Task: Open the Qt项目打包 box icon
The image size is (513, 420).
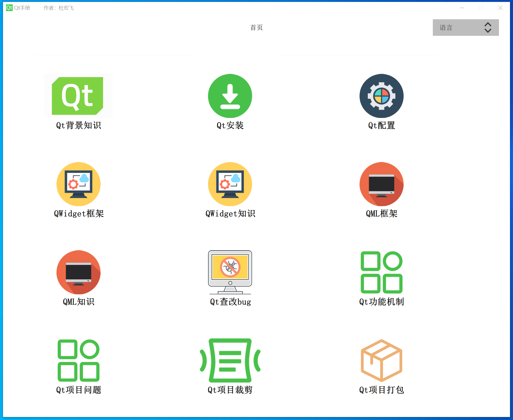Action: pos(382,360)
